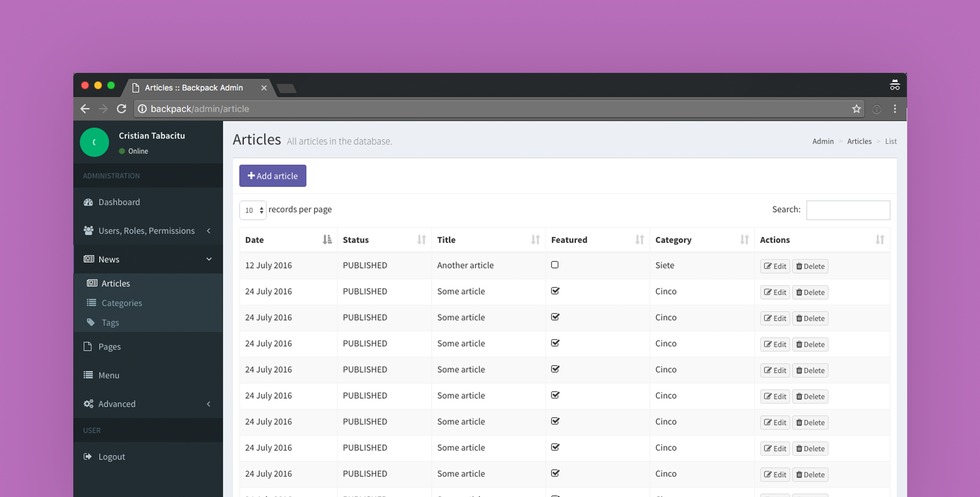The height and width of the screenshot is (497, 980).
Task: Click the Articles icon in sidebar
Action: click(x=92, y=283)
